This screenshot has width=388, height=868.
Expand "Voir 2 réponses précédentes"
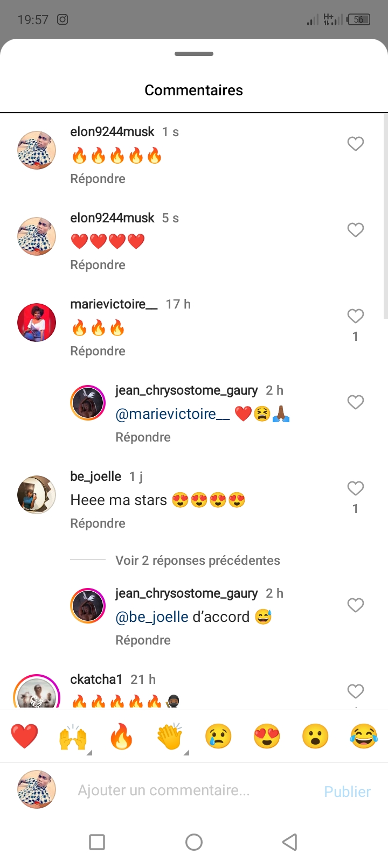click(197, 561)
